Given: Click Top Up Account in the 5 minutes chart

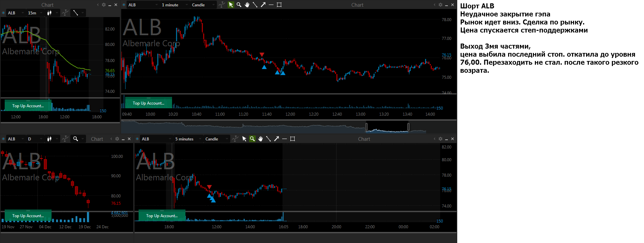Looking at the screenshot, I should (x=162, y=216).
